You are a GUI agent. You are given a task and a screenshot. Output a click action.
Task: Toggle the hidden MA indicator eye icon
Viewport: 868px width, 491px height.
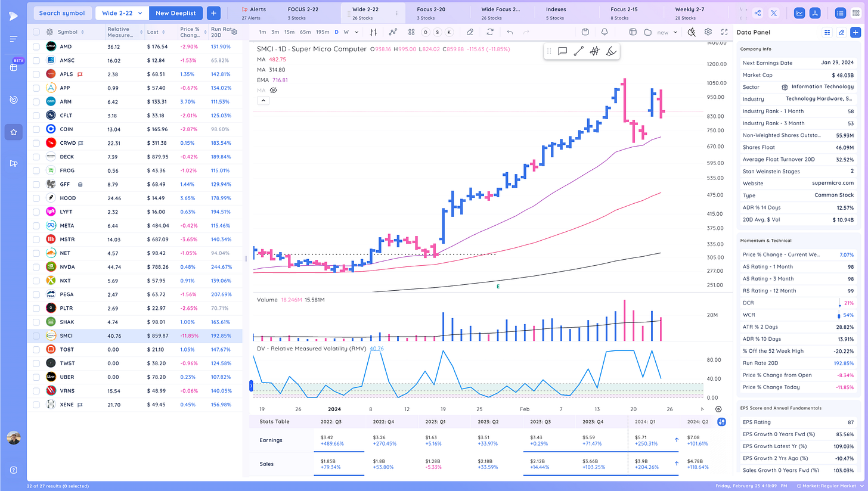(x=274, y=90)
